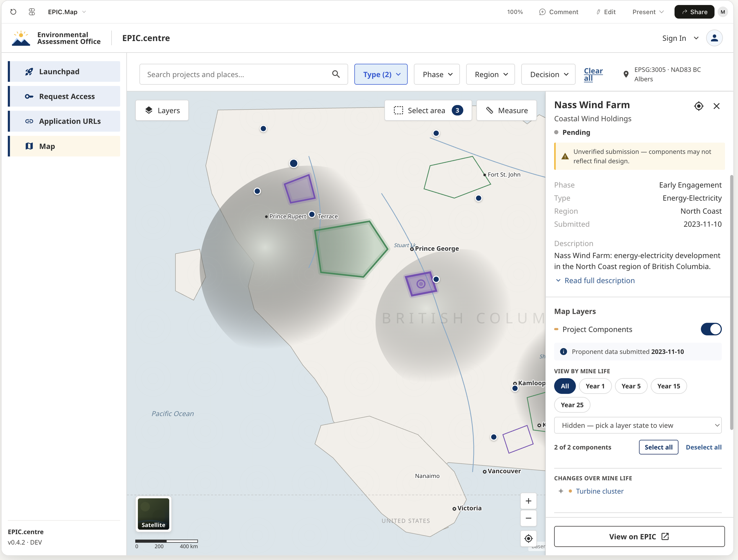Image resolution: width=738 pixels, height=560 pixels.
Task: Expand Read full description
Action: coord(595,281)
